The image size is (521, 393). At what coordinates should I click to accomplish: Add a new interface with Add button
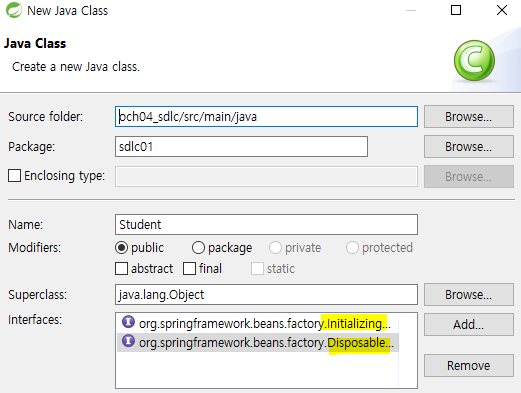click(x=469, y=324)
